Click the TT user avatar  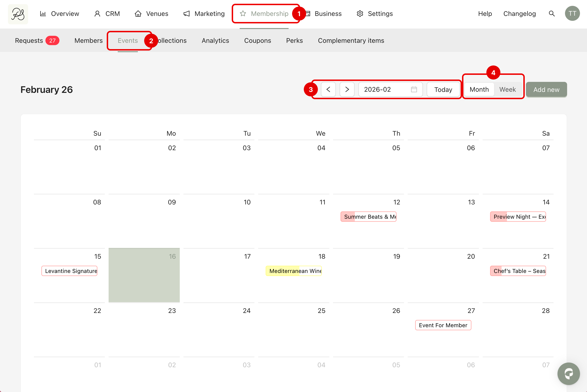[572, 14]
